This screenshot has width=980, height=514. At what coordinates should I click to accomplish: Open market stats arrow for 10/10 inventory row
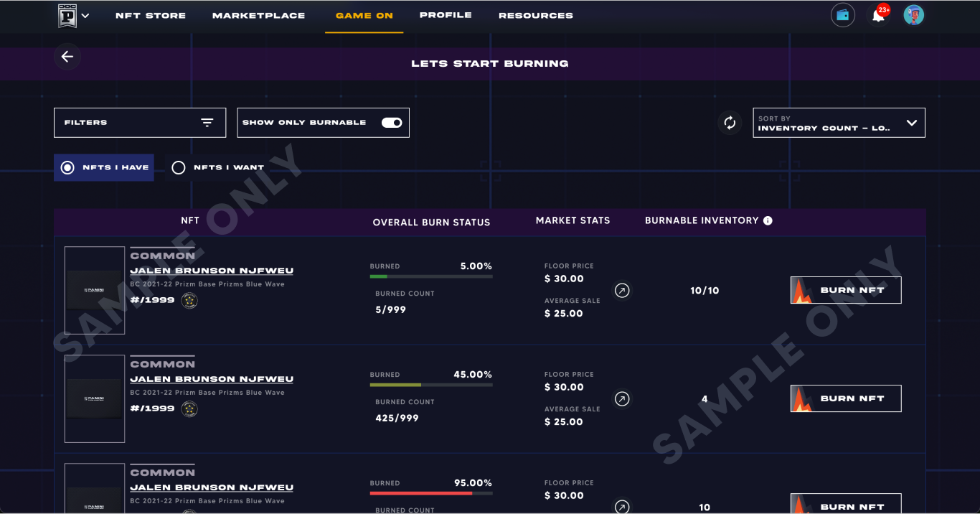pos(622,290)
